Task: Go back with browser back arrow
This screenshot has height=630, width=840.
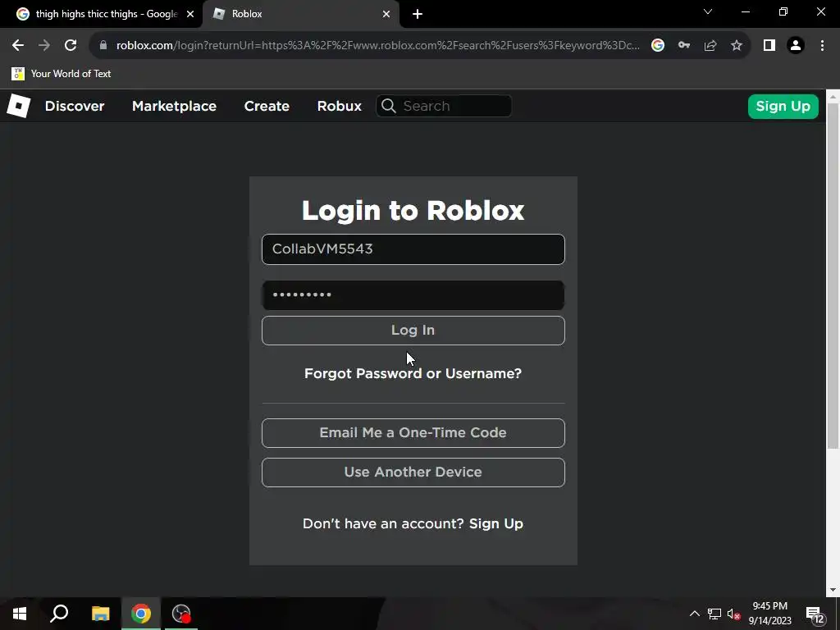Action: click(18, 45)
